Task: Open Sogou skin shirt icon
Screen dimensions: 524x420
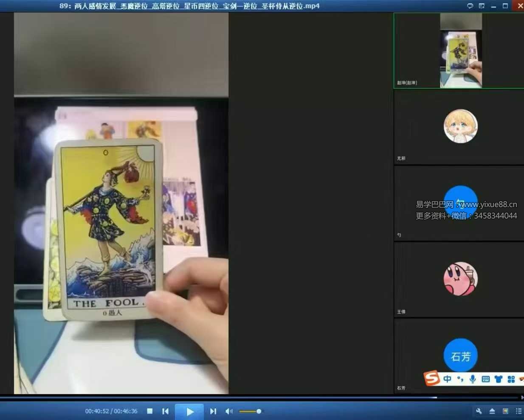Action: tap(499, 379)
